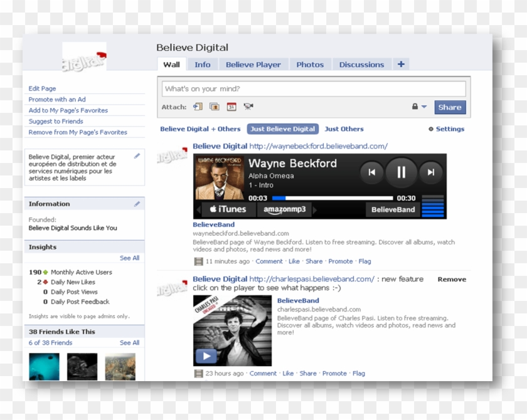Screen dimensions: 527x420
Task: Attach a video using the camera icon
Action: (248, 107)
